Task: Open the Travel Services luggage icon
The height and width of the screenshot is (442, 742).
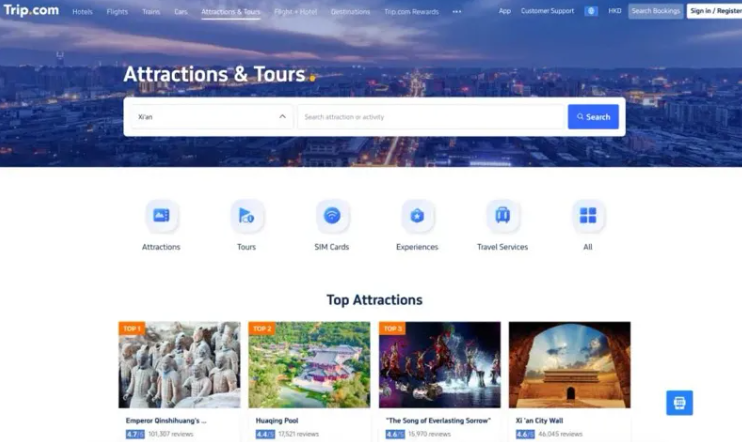Action: pyautogui.click(x=503, y=216)
